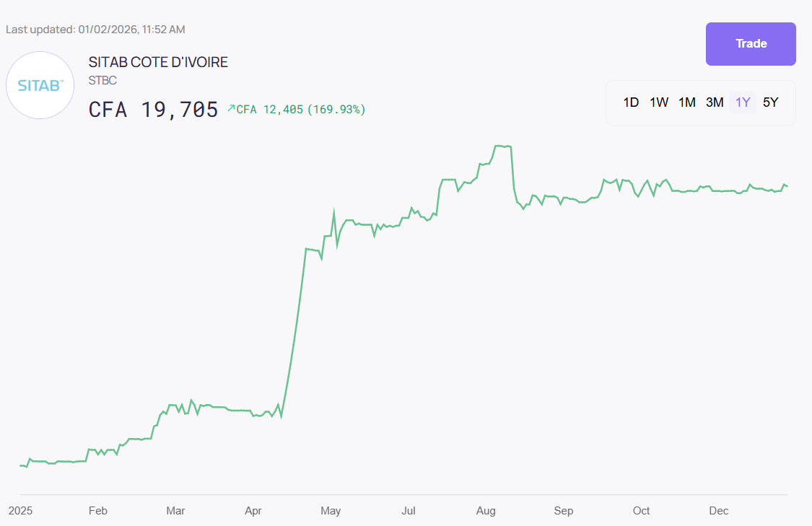Switch chart range to 1D
Screen dimensions: 812x526
(631, 102)
